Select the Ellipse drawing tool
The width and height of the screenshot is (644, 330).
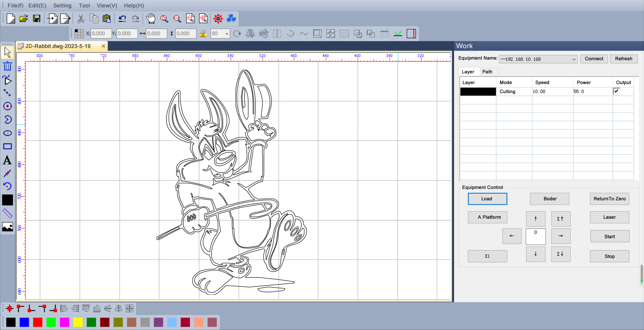click(7, 133)
